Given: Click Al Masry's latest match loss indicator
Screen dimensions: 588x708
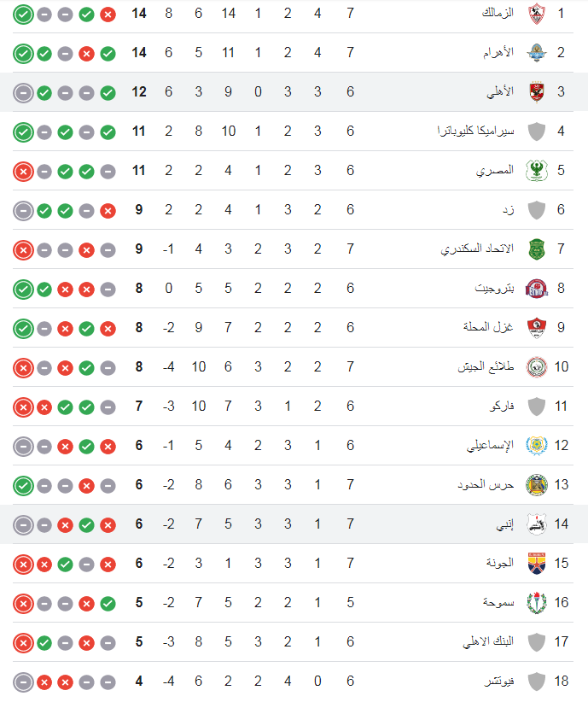Looking at the screenshot, I should [x=23, y=172].
